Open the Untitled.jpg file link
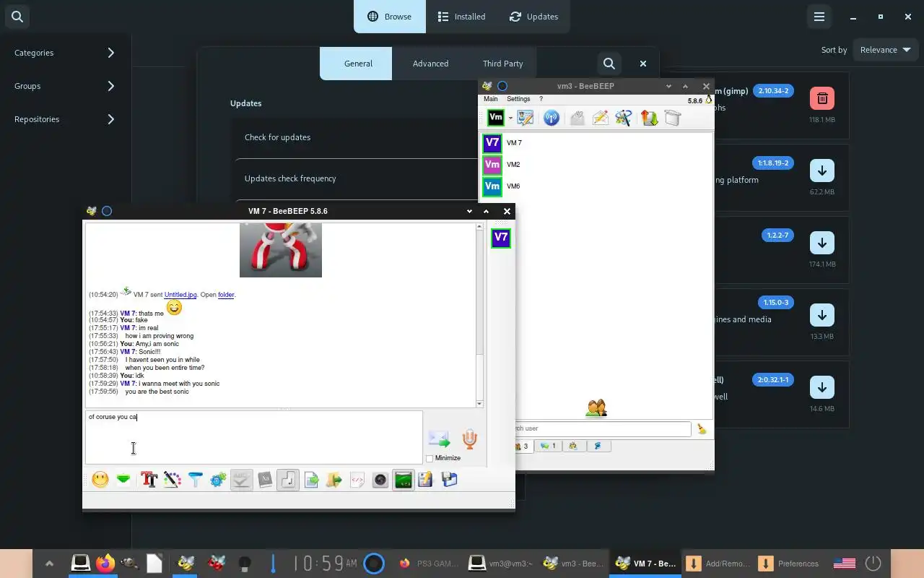This screenshot has height=578, width=924. 180,295
